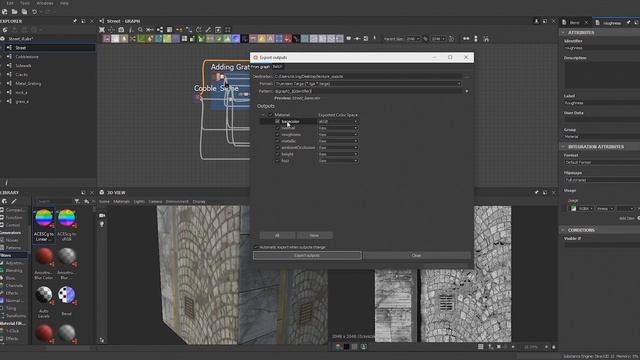Open roughness exported color space dropdown
The height and width of the screenshot is (360, 640).
[338, 134]
